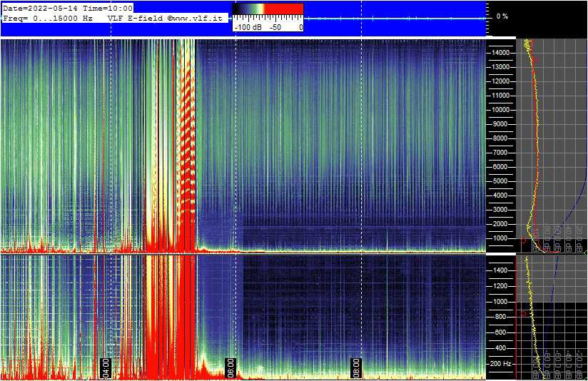Select the 08:00 time marker

356,367
